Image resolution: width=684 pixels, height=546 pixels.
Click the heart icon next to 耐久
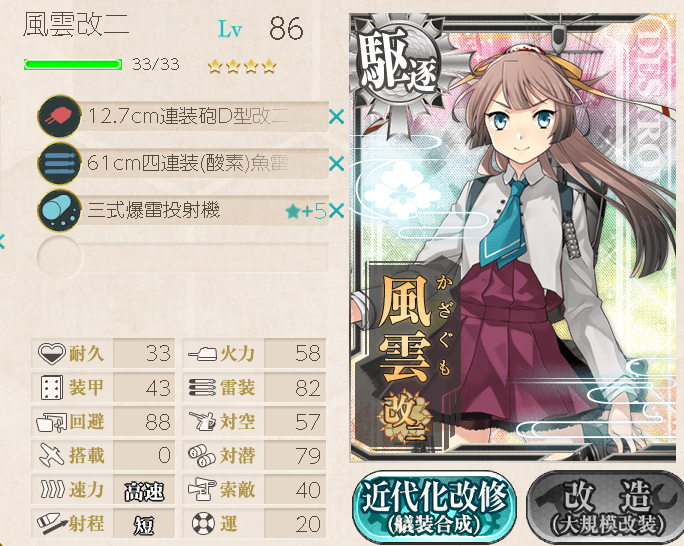click(x=51, y=353)
